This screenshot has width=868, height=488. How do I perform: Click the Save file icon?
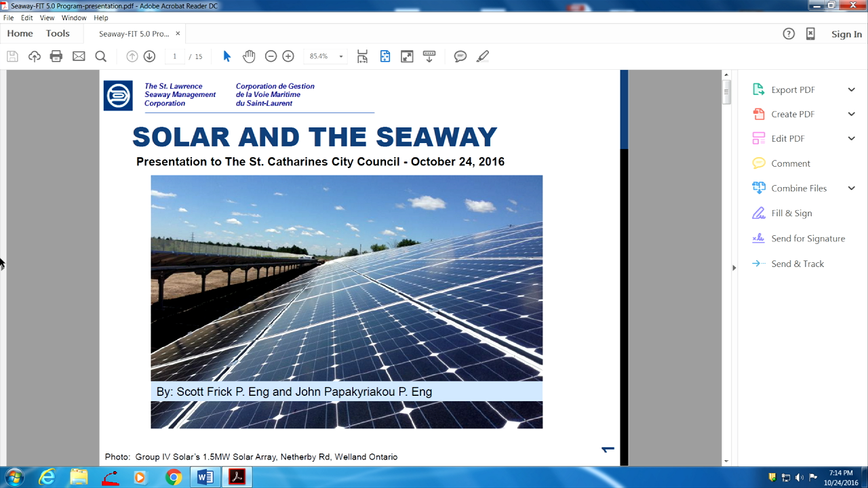(12, 56)
